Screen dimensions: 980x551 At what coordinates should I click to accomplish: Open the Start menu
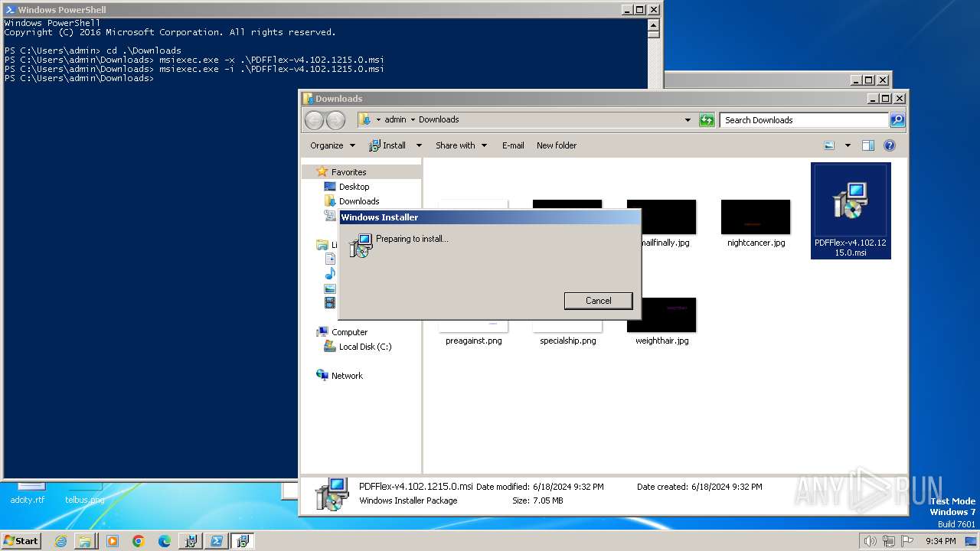[x=21, y=540]
